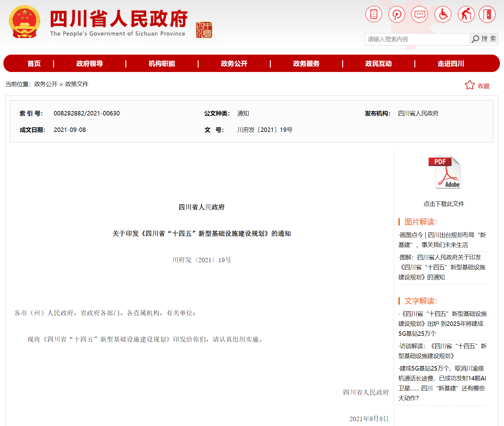Click 政策文件 breadcrumb link
The height and width of the screenshot is (426, 504).
77,84
